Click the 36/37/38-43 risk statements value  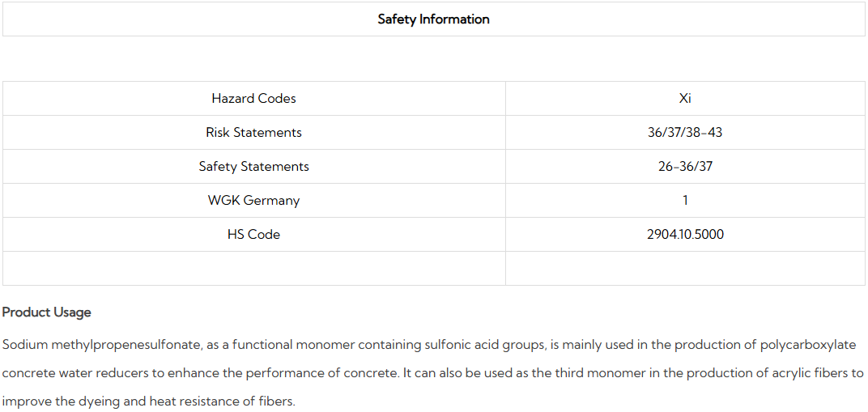(x=685, y=133)
